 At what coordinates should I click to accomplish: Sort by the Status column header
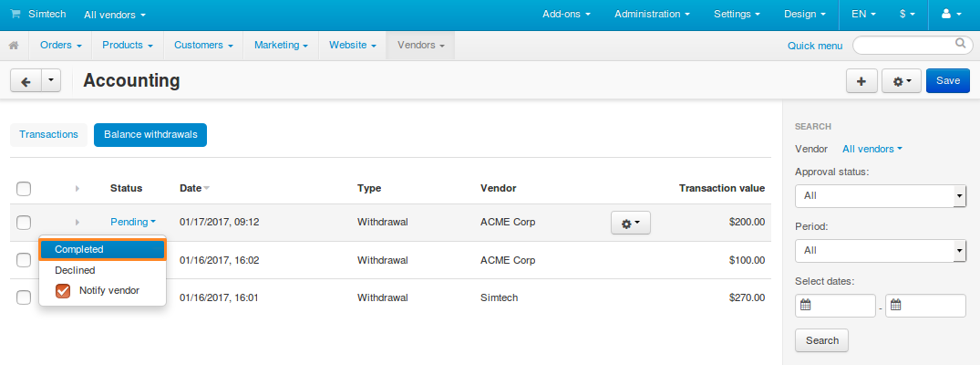click(x=126, y=188)
